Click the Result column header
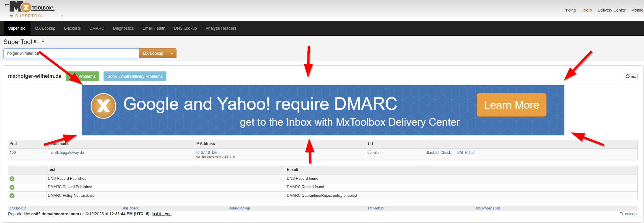The image size is (644, 223). tap(292, 170)
